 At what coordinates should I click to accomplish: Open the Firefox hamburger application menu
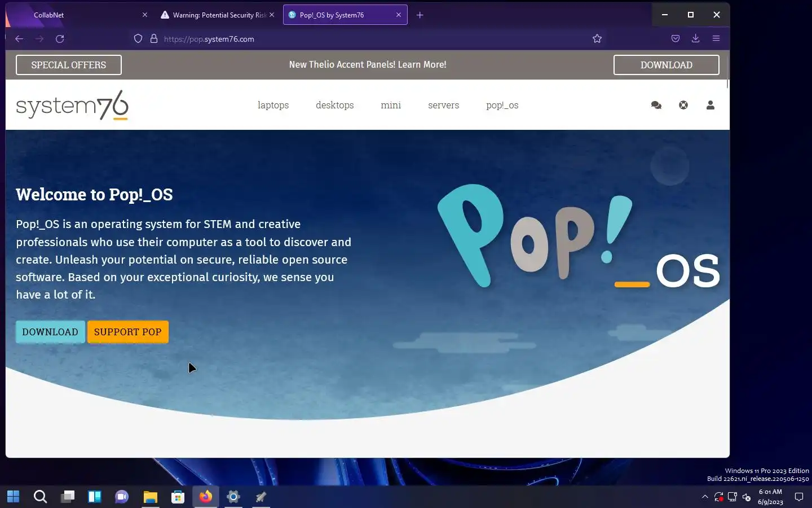(716, 38)
